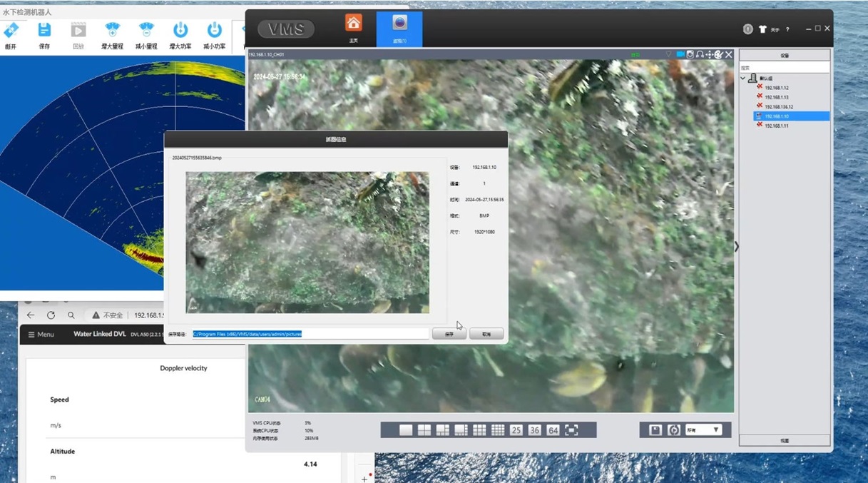Image resolution: width=868 pixels, height=483 pixels.
Task: Select the 64-view layout
Action: pyautogui.click(x=553, y=430)
